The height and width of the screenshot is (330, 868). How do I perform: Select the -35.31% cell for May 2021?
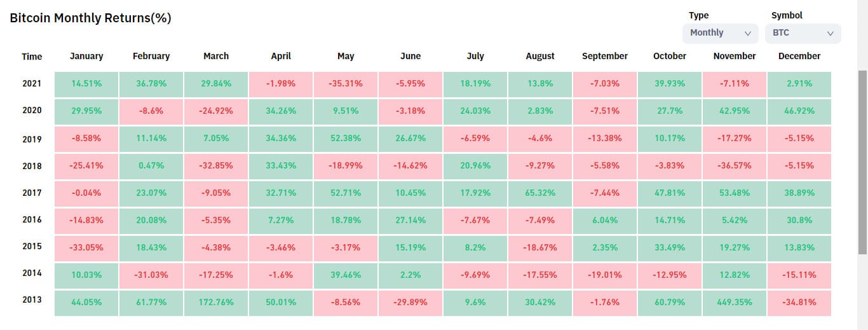[x=346, y=84]
